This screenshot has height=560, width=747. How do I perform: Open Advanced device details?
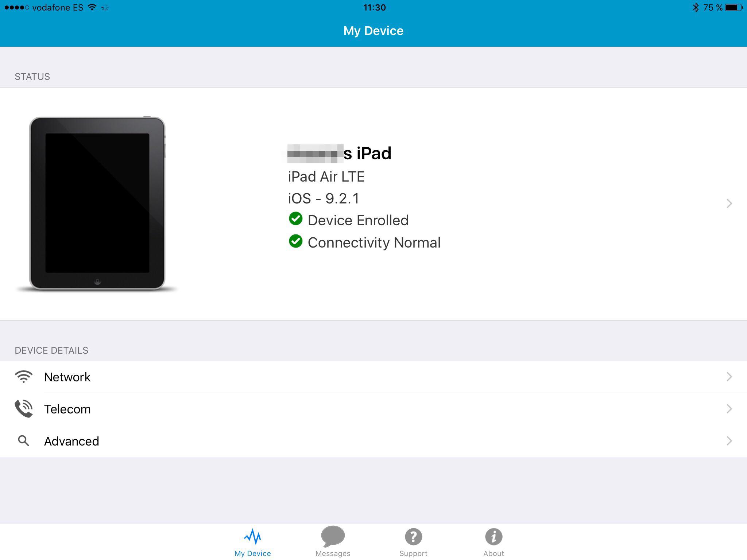click(373, 441)
